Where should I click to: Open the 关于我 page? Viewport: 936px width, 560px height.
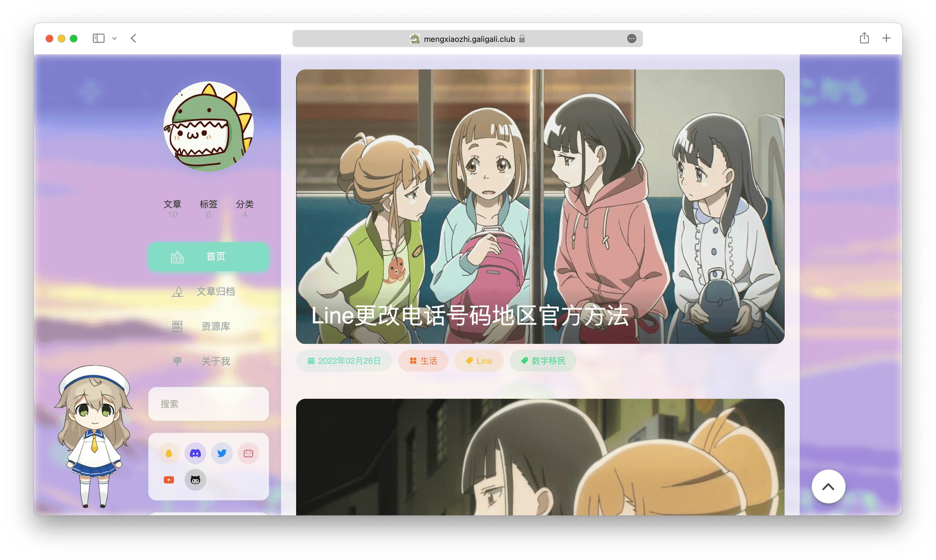coord(208,361)
